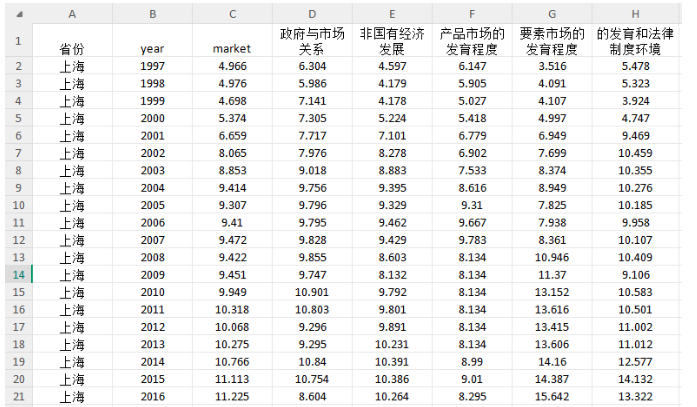Select cell with value 10.068
The image size is (697, 407).
click(x=232, y=327)
